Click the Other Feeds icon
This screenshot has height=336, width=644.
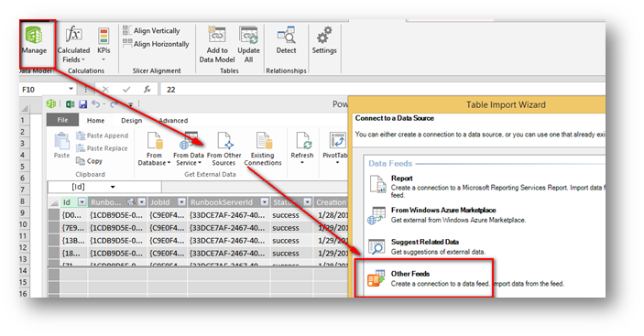point(376,278)
